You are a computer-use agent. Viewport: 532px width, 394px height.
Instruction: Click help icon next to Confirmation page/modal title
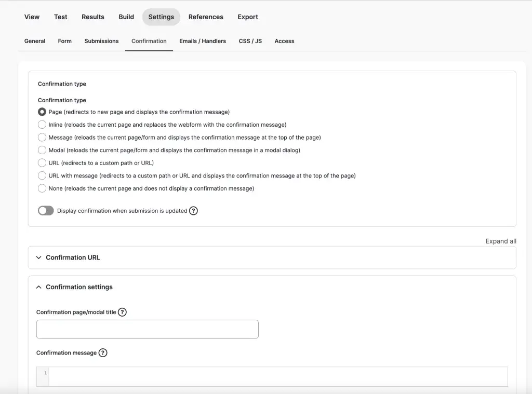[x=122, y=312]
